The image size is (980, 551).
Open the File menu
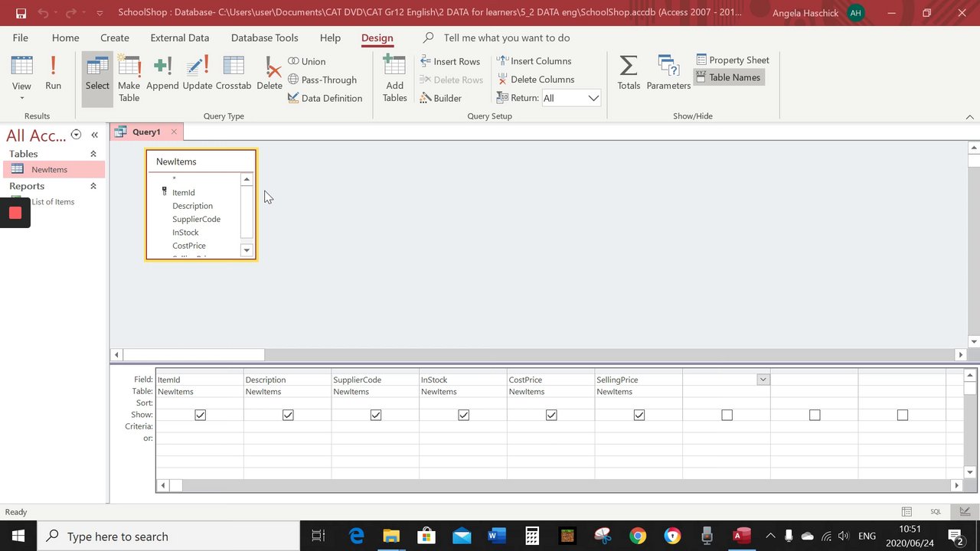pos(21,37)
